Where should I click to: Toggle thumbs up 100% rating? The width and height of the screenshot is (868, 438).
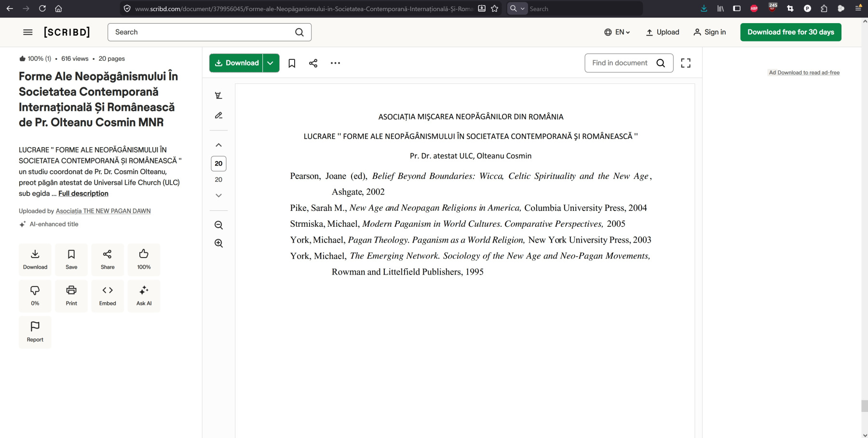144,260
